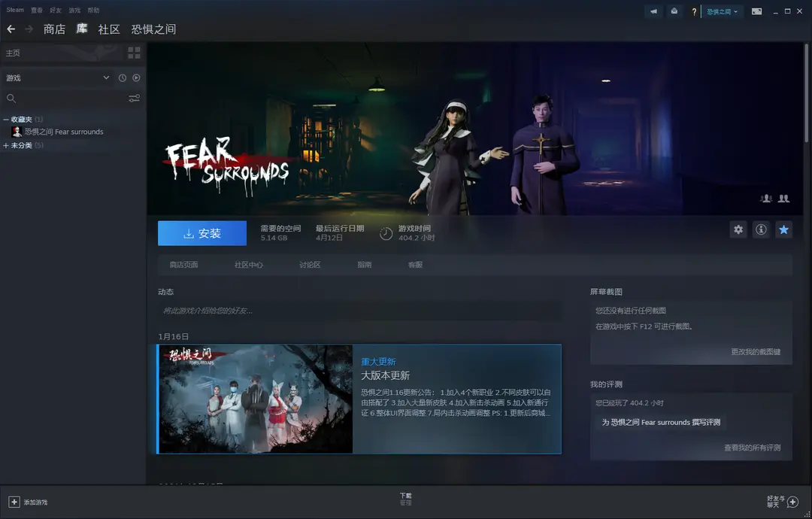812x519 pixels.
Task: Open the 恐惧之间 profile nav item
Action: pyautogui.click(x=153, y=29)
